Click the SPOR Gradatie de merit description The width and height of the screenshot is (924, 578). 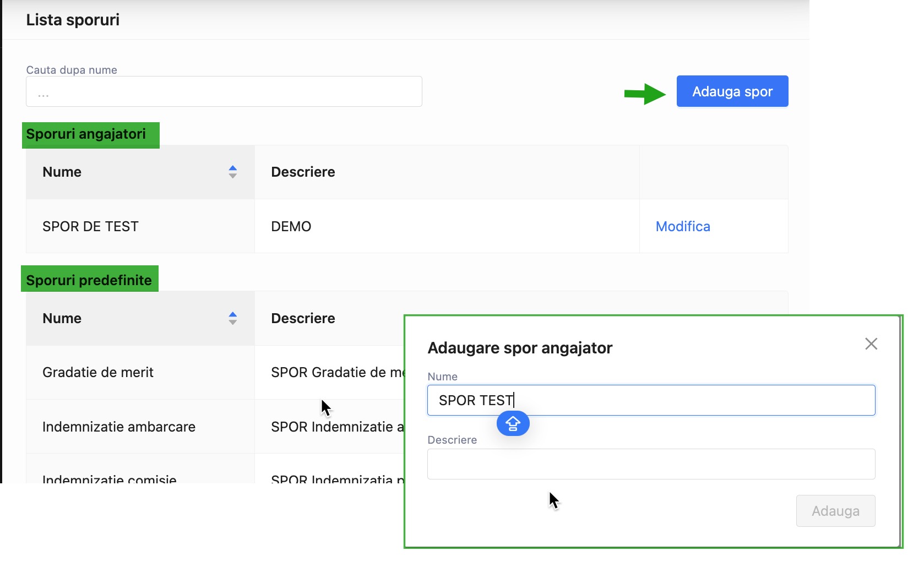[338, 373]
